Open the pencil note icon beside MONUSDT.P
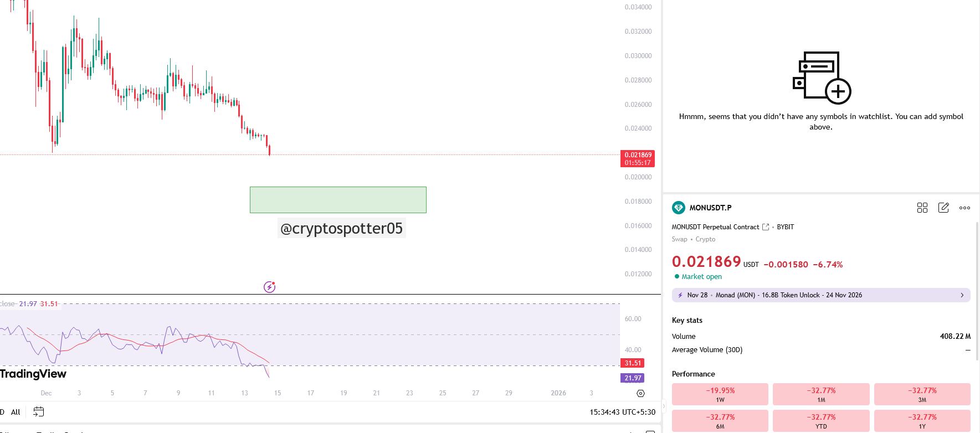Screen dimensions: 980x433 point(943,208)
